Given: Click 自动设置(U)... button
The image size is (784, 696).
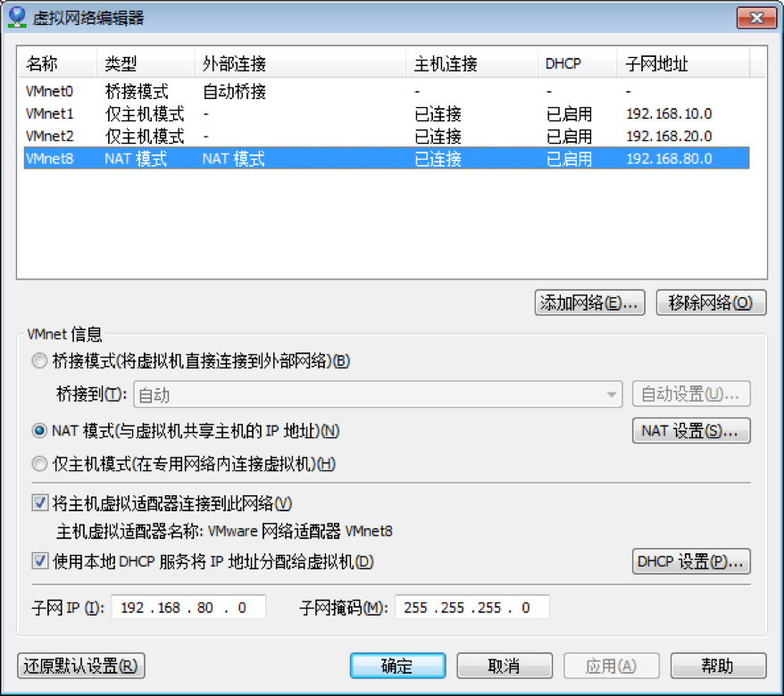Looking at the screenshot, I should click(691, 394).
